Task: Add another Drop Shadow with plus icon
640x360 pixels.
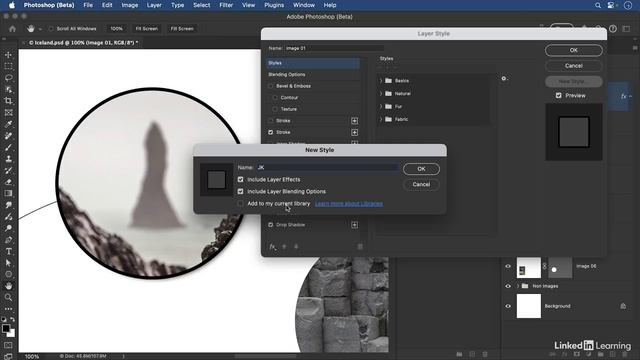Action: [x=354, y=225]
